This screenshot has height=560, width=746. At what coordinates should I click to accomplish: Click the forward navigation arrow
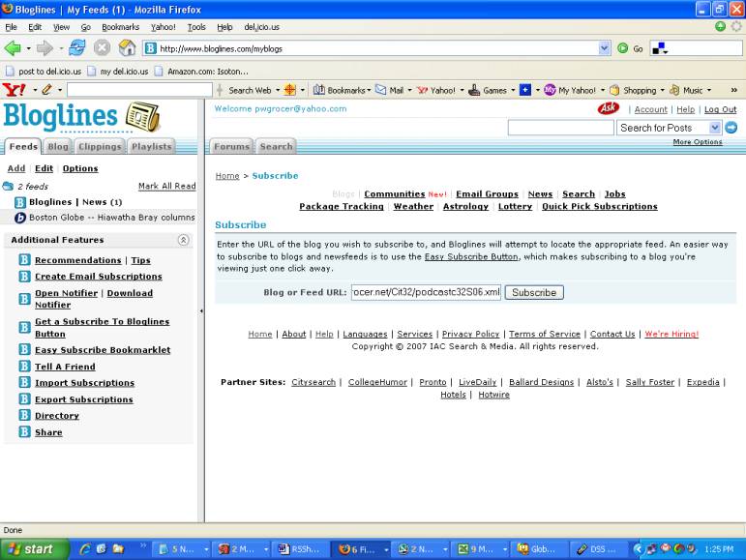pyautogui.click(x=45, y=48)
